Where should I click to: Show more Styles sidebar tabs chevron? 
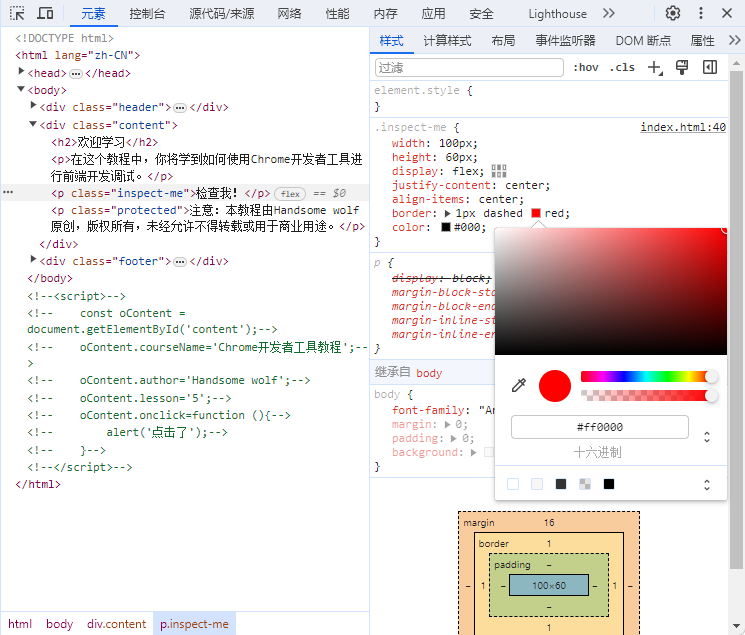(735, 40)
